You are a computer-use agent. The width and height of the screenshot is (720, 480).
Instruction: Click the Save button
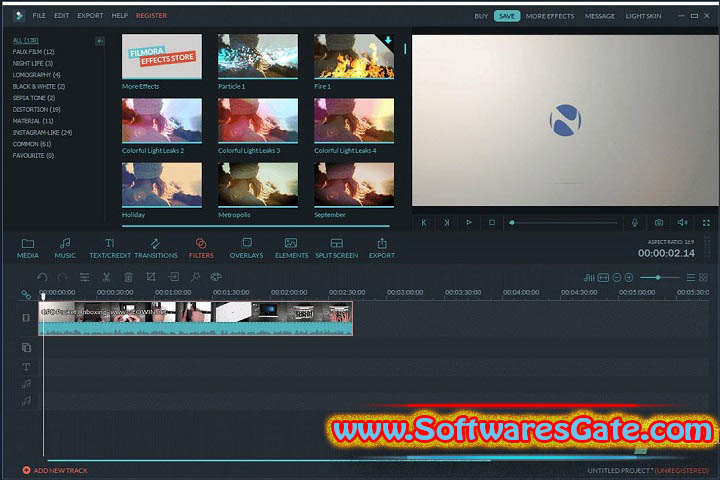507,16
